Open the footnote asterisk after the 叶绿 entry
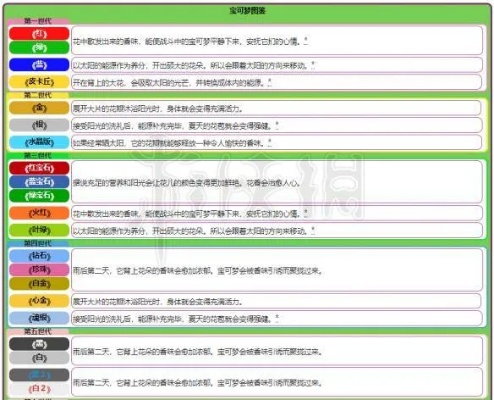494x400 pixels. (313, 230)
